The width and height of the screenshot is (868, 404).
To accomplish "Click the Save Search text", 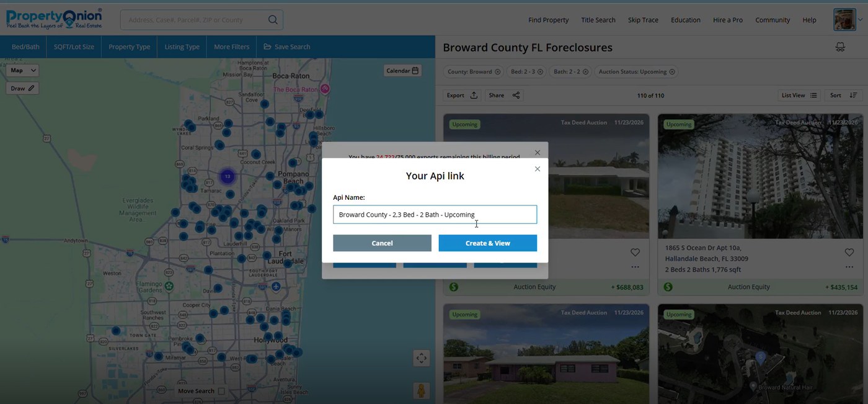I will (x=292, y=47).
